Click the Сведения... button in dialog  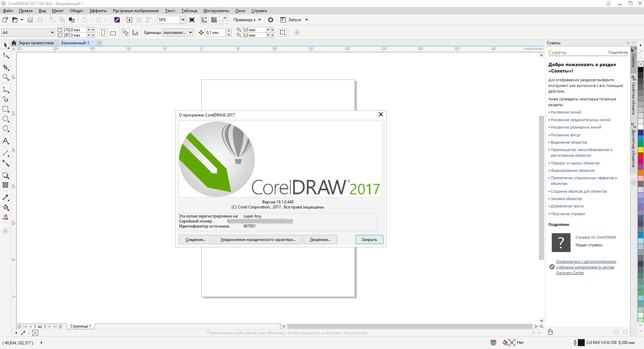(196, 240)
